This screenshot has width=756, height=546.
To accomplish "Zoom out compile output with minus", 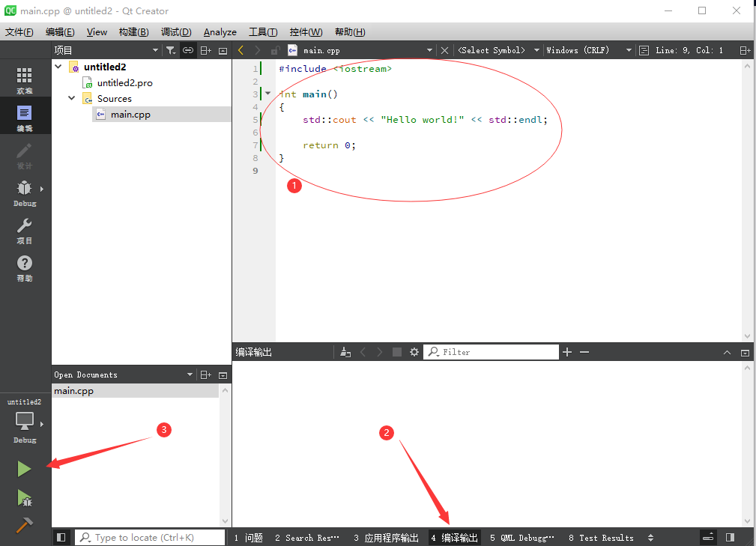I will coord(584,352).
